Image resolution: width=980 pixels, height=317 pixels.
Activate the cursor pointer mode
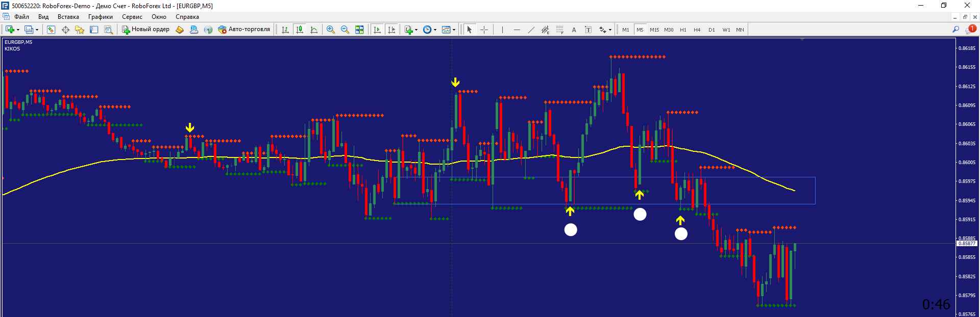click(470, 30)
